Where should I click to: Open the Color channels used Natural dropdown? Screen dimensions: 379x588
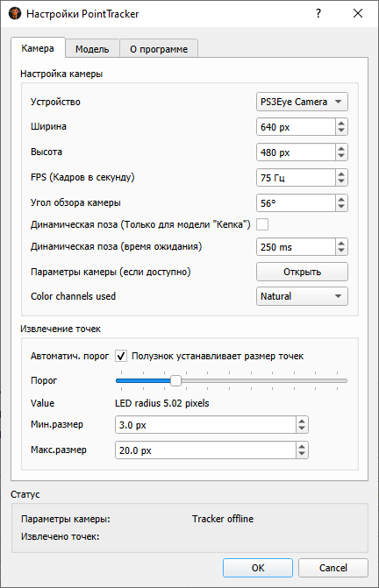(302, 296)
